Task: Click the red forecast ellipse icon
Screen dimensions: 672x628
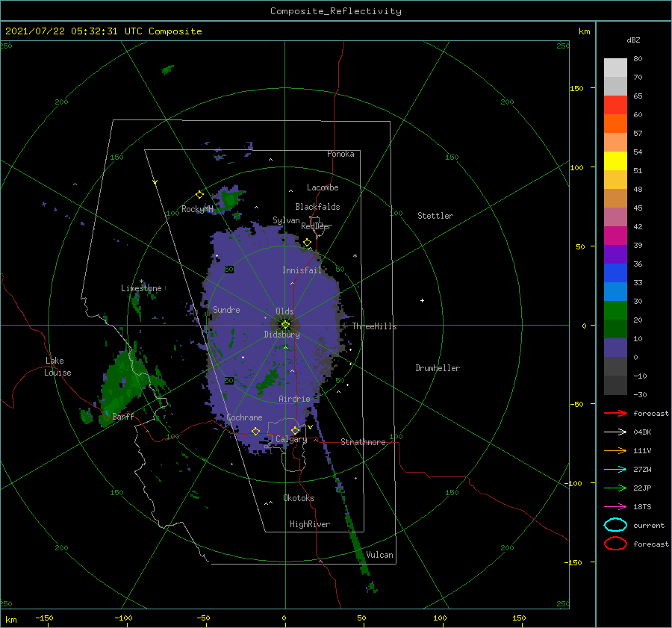Action: (x=615, y=544)
